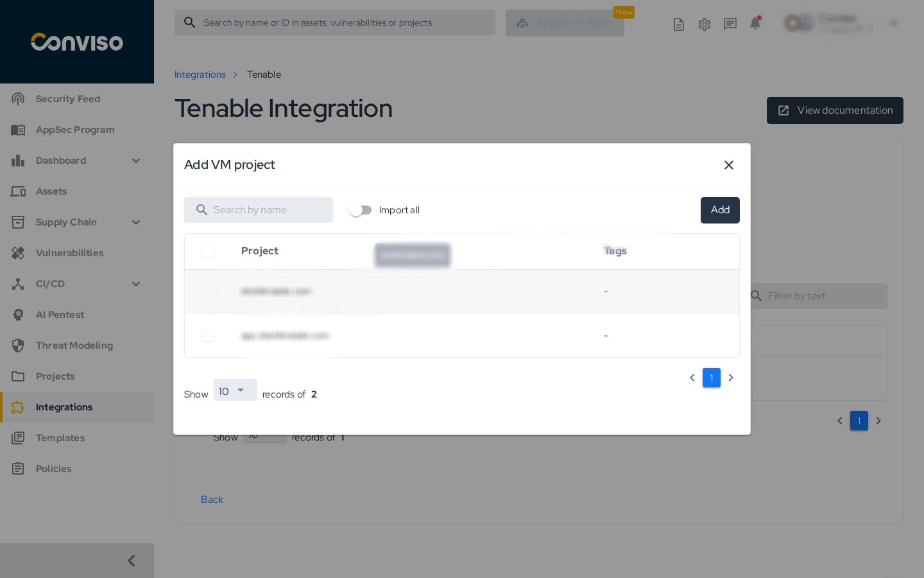Expand the Dashboard sidebar chevron
Viewport: 924px width, 578px height.
tap(136, 161)
